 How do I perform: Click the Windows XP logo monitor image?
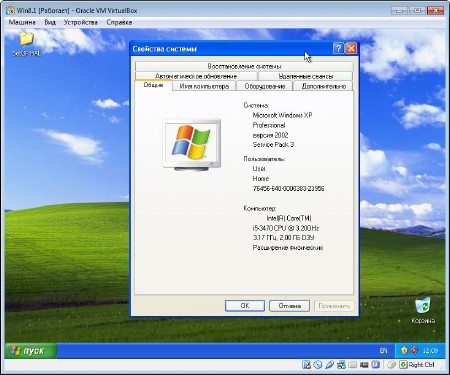point(192,145)
